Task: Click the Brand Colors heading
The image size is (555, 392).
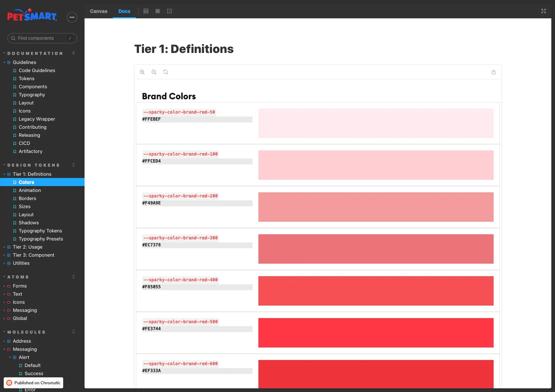Action: (x=169, y=96)
